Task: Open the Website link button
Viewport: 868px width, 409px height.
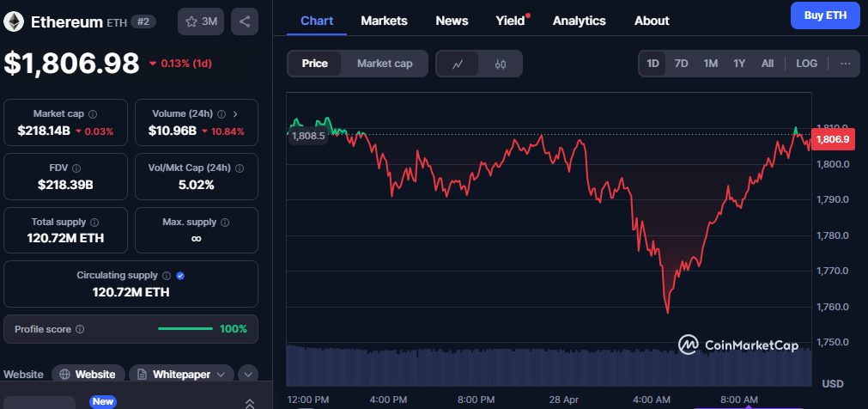Action: (x=88, y=375)
